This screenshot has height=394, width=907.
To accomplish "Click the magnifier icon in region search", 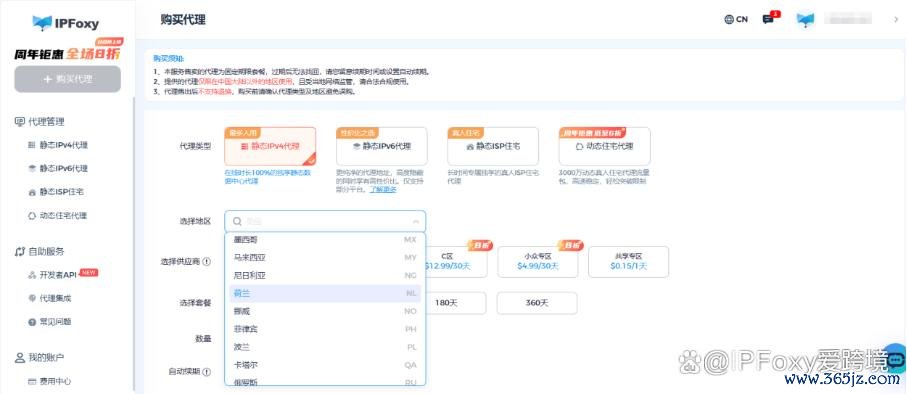I will click(x=237, y=221).
